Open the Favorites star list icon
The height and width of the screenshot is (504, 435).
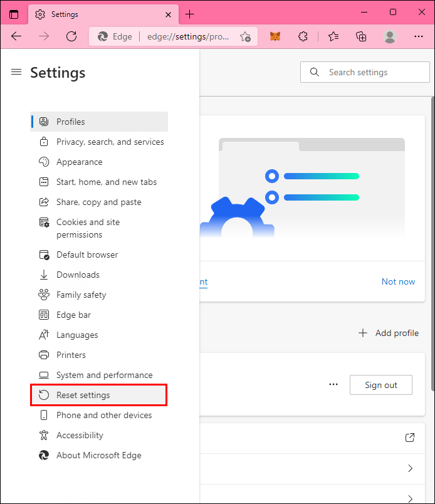tap(333, 36)
